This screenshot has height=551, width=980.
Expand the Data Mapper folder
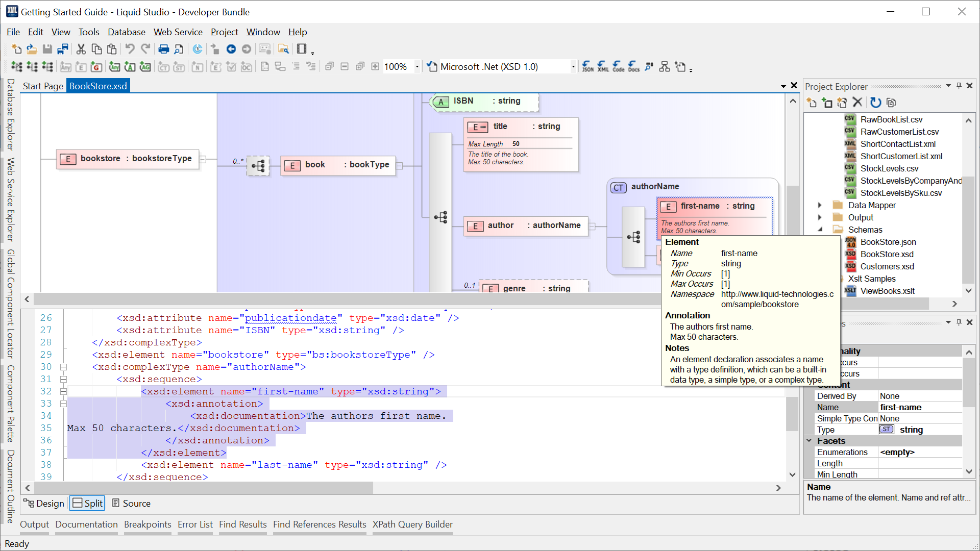point(820,205)
